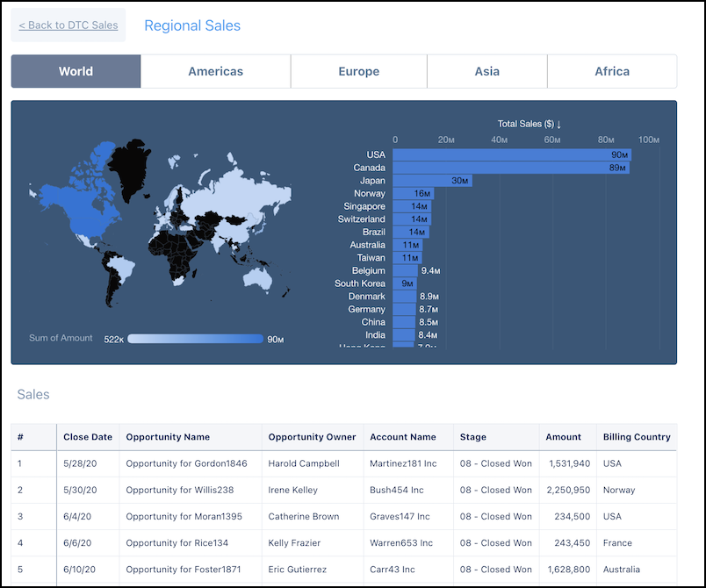
Task: Click amount '1,628,800' cell
Action: tap(569, 570)
